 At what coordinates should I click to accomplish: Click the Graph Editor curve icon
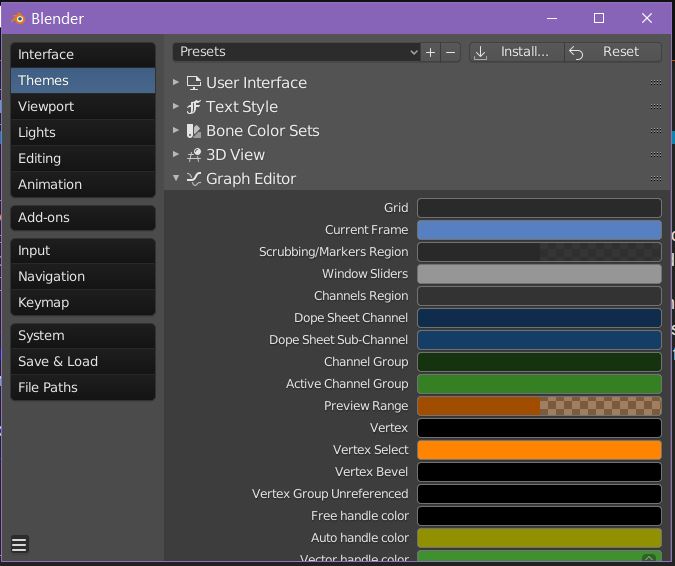tap(194, 179)
